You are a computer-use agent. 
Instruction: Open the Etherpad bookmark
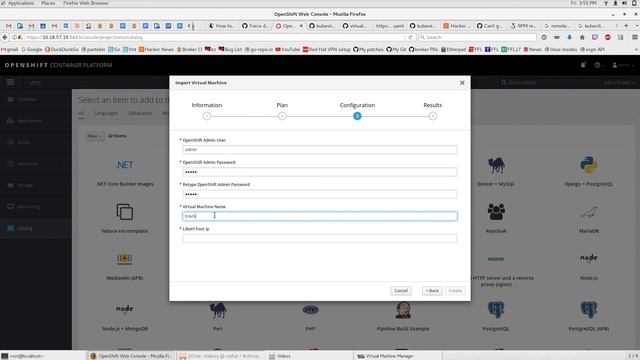pyautogui.click(x=453, y=49)
